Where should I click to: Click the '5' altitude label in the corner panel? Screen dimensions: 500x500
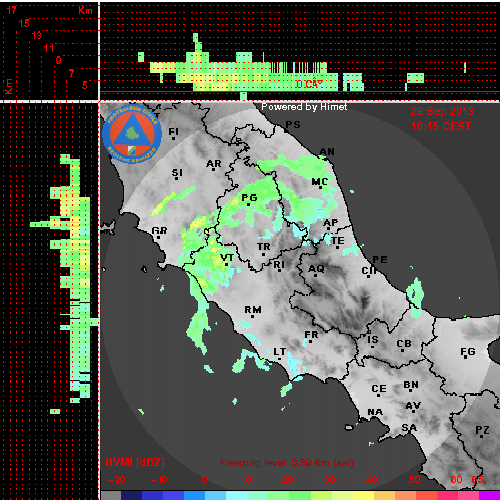point(85,85)
